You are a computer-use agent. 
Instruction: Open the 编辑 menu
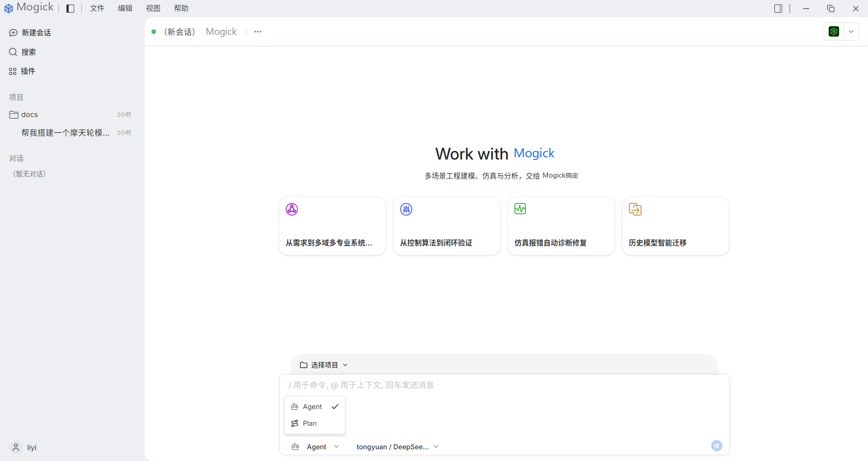125,9
